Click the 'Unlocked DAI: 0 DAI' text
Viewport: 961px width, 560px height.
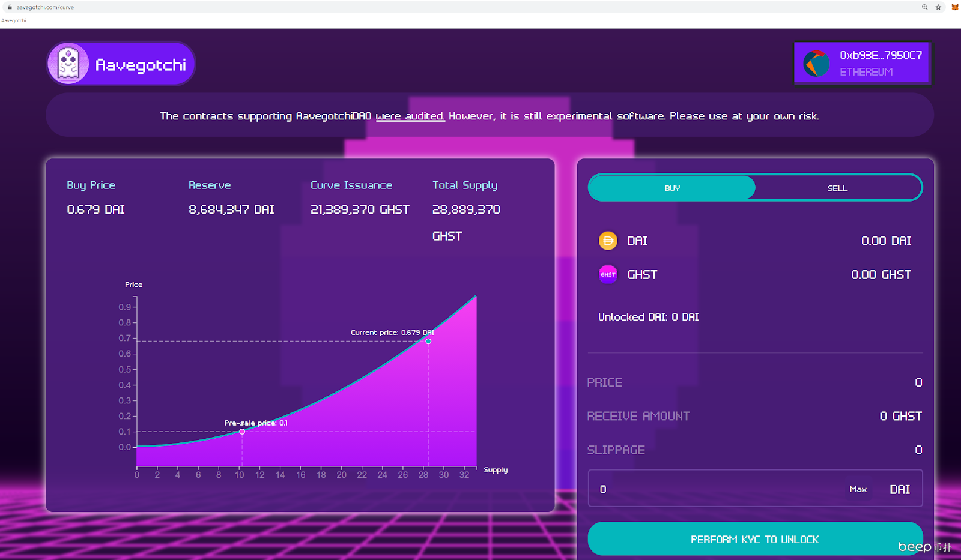[x=648, y=316]
